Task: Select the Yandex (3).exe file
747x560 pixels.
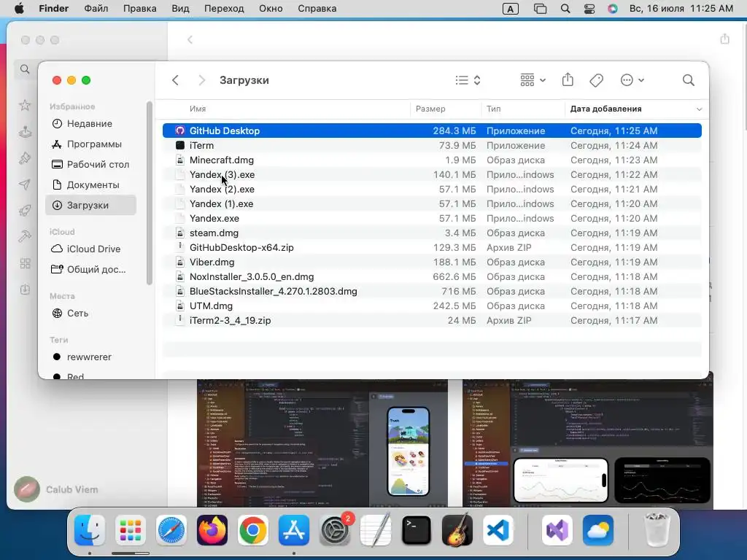Action: click(x=432, y=174)
